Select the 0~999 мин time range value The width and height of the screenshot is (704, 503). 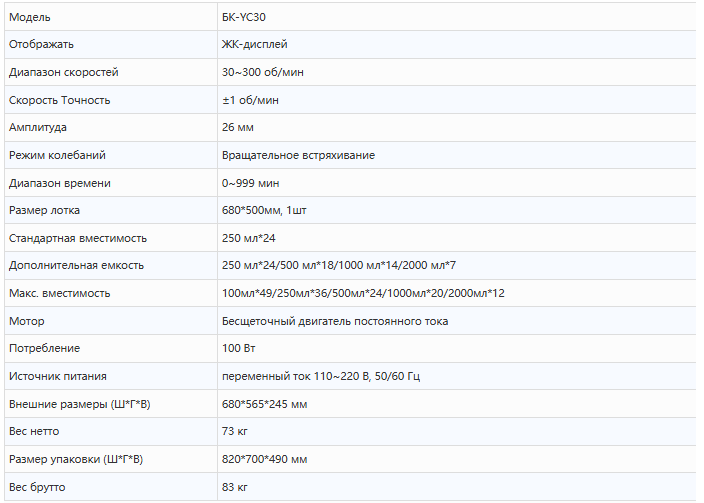tap(250, 183)
